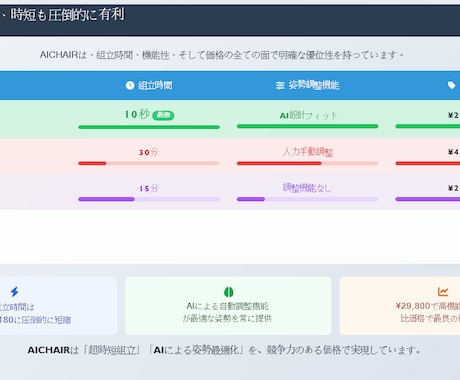Click the clock icon beside 組立時間
This screenshot has height=380, width=460.
(x=130, y=85)
